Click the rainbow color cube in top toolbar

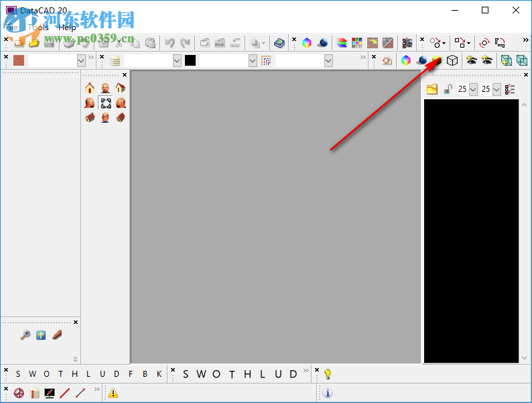coord(307,43)
